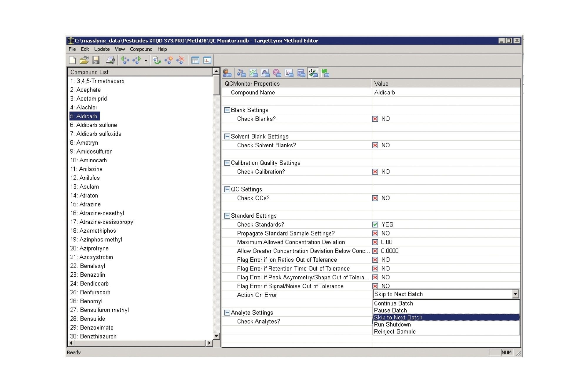Select compound 10: Aminocarb

click(x=88, y=161)
